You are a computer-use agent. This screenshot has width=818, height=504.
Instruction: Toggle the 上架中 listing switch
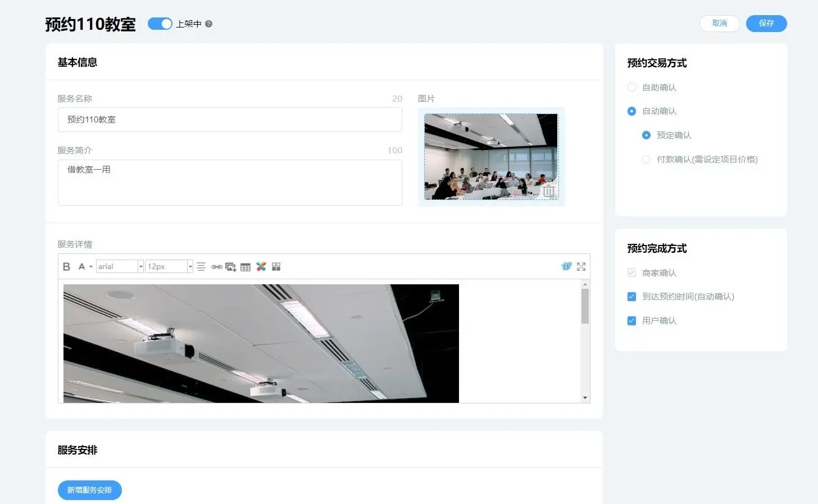tap(160, 24)
